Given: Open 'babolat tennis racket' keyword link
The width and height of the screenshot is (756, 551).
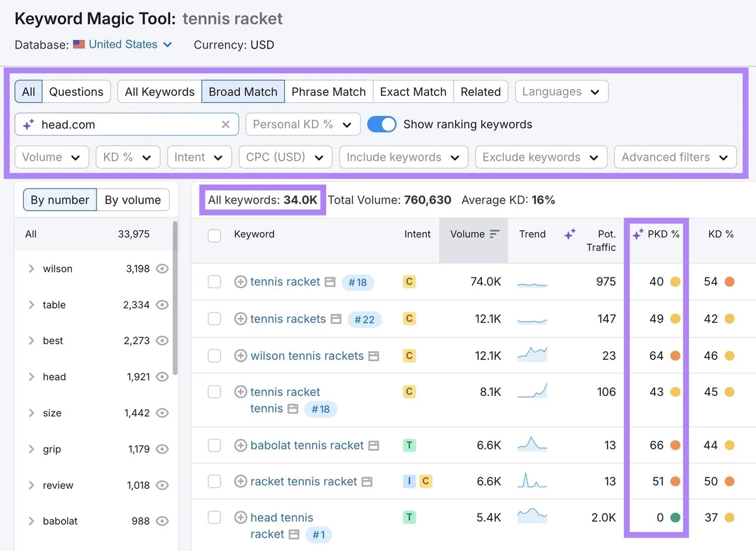Looking at the screenshot, I should pos(307,445).
